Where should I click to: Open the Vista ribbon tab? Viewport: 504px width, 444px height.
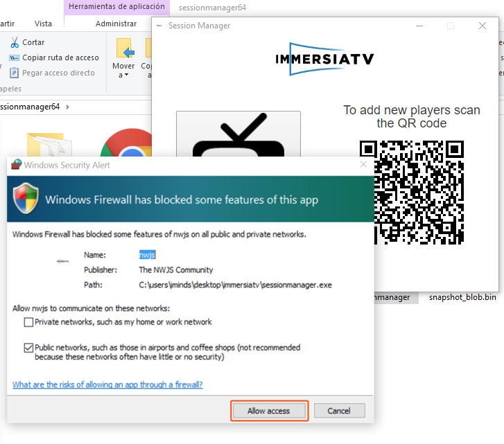[43, 24]
